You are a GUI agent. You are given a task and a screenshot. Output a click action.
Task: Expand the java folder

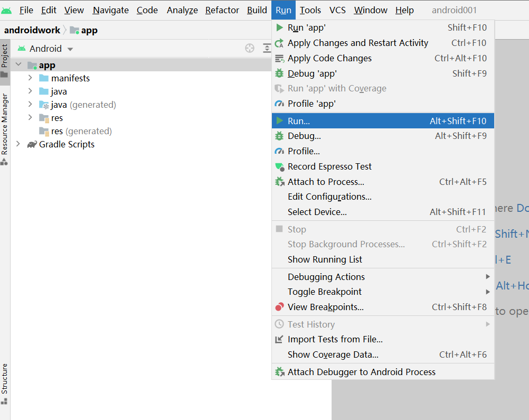30,91
